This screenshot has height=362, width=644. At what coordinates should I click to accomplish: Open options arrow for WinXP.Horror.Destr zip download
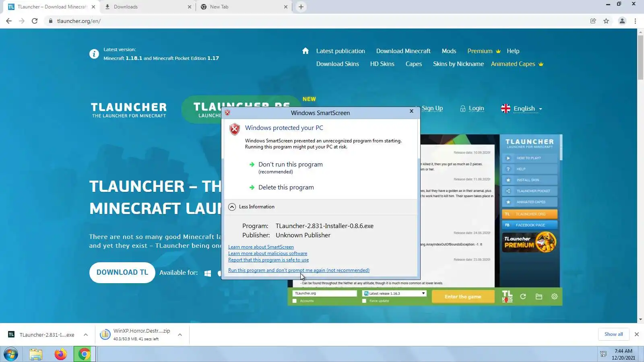tap(180, 335)
